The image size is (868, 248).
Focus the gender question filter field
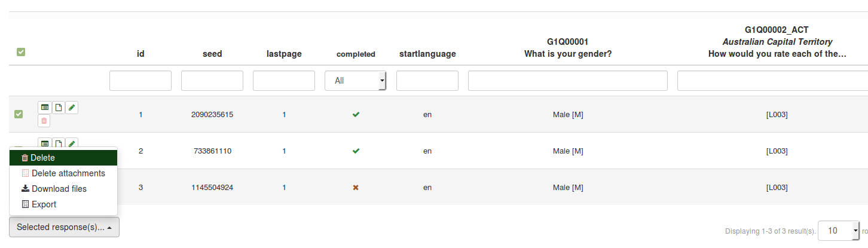(568, 81)
